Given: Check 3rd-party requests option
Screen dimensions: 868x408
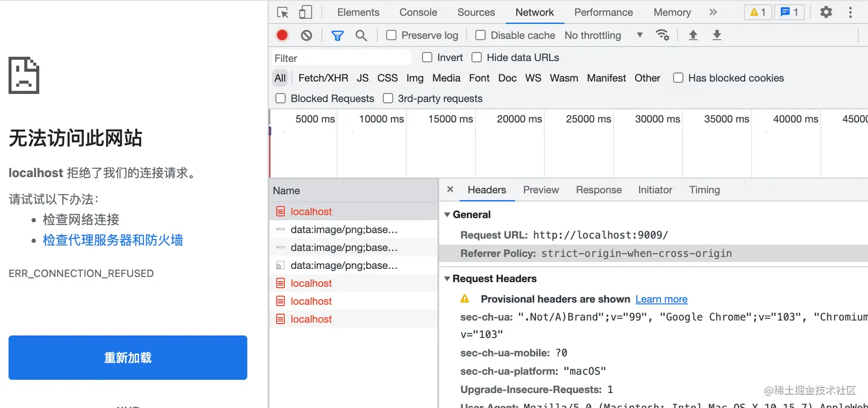Looking at the screenshot, I should 388,98.
